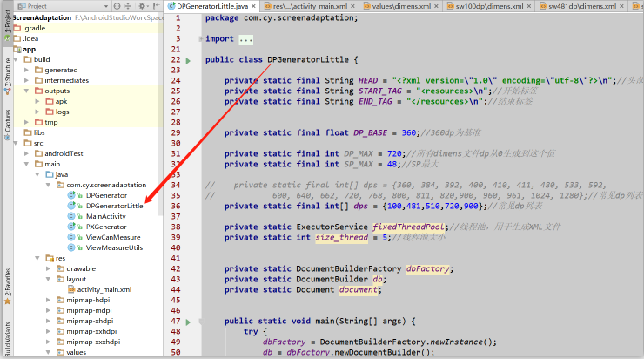Expand the mipmap-hdpi folder
Viewport: 644px width, 359px height.
coord(48,301)
